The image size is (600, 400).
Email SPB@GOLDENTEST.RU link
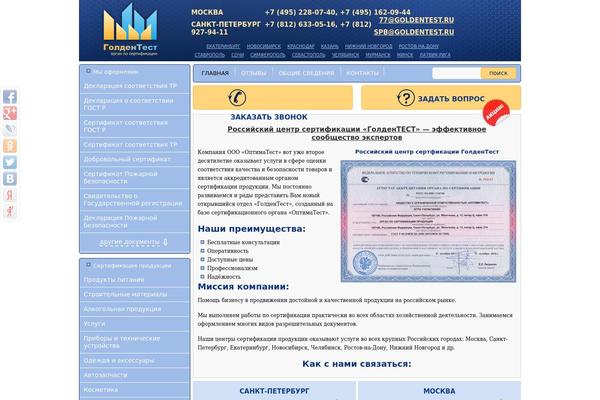click(414, 32)
